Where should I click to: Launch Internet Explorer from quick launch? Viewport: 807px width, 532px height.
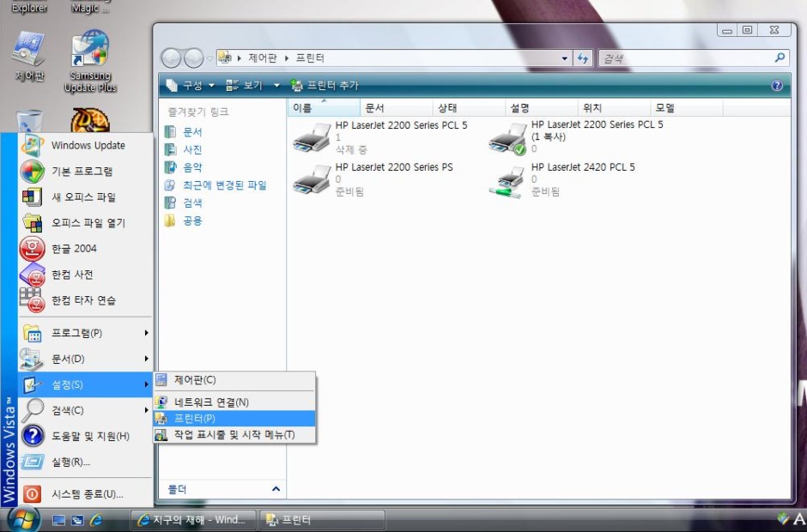[x=96, y=520]
